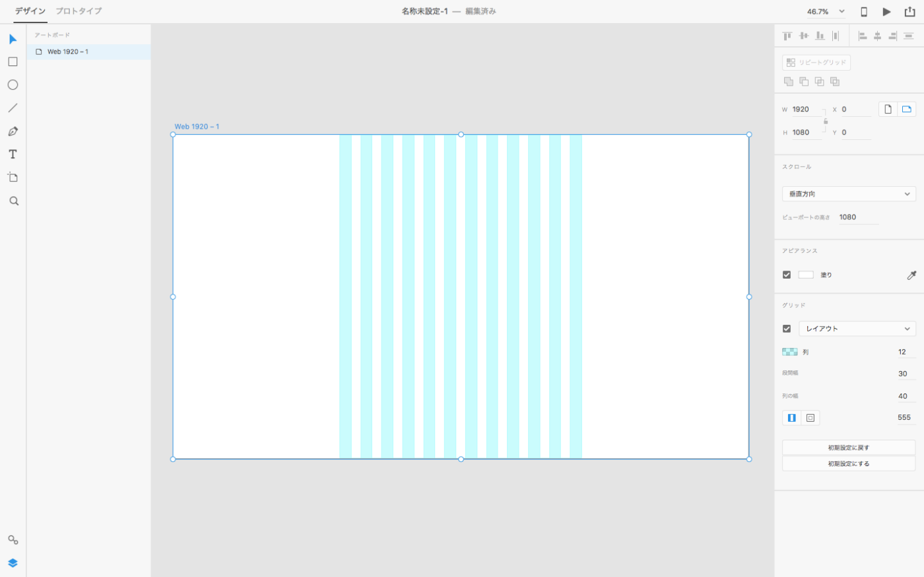Distribute selection vertically

click(909, 36)
